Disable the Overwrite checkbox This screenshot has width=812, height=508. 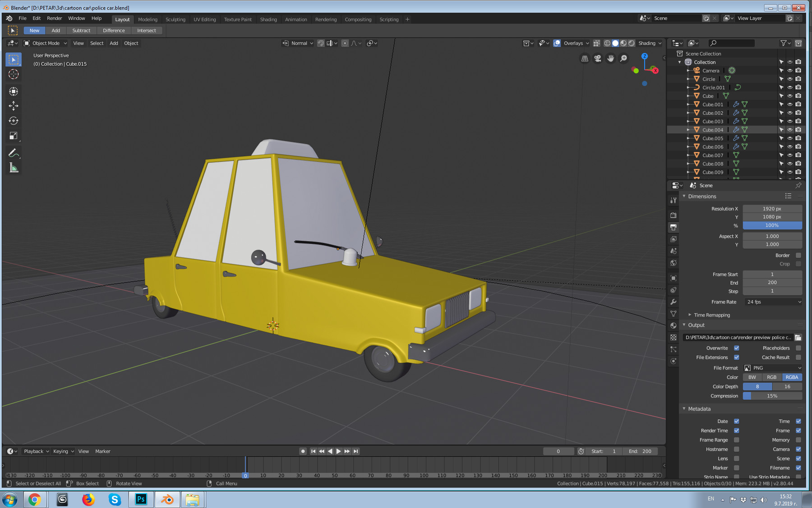click(736, 348)
